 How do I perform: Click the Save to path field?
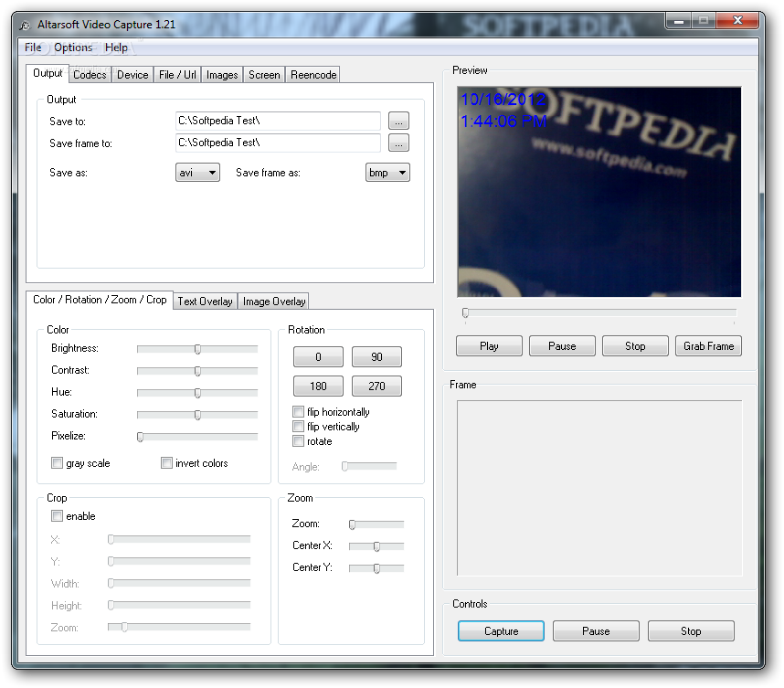coord(278,121)
